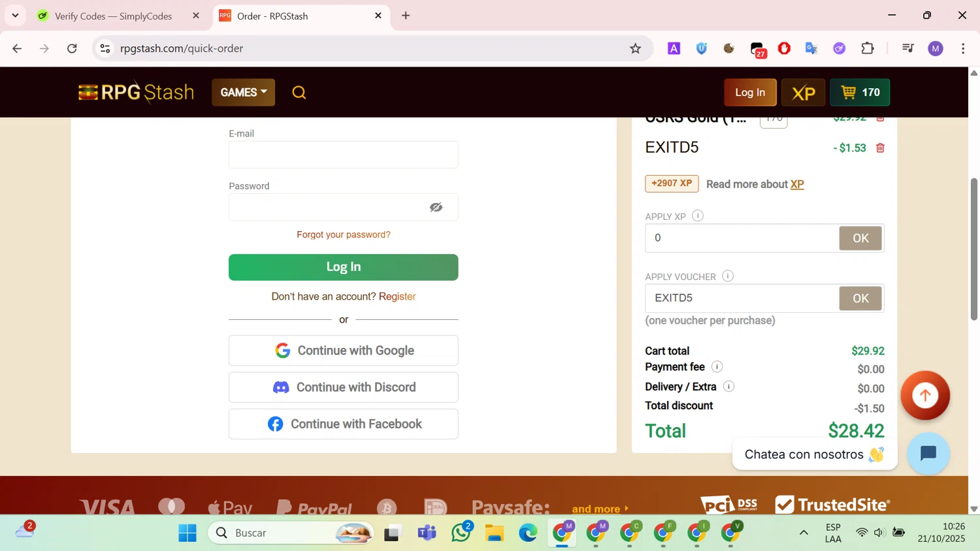980x551 pixels.
Task: Delete the EXITD5 voucher with trash icon
Action: pos(880,148)
